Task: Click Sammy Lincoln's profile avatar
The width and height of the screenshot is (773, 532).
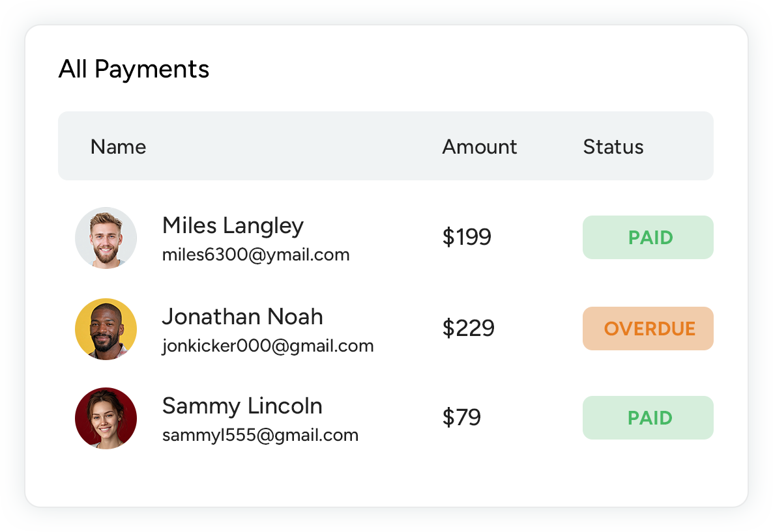Action: tap(106, 418)
